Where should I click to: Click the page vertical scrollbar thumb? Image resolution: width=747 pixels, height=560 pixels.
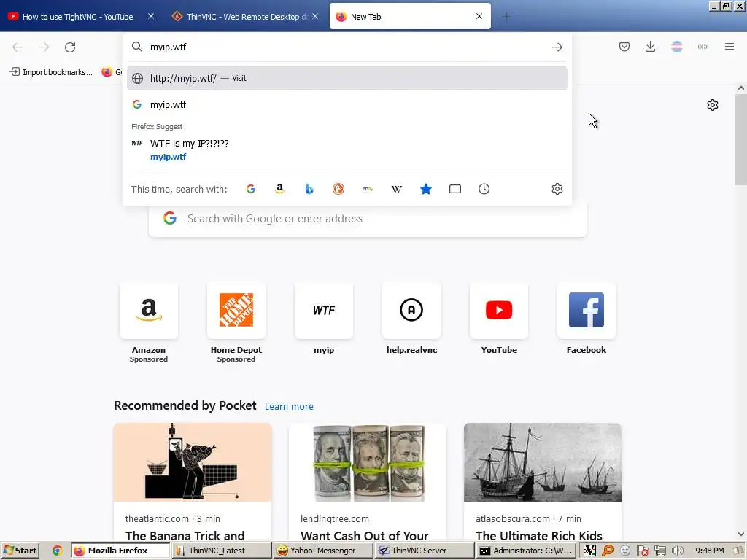pyautogui.click(x=741, y=140)
